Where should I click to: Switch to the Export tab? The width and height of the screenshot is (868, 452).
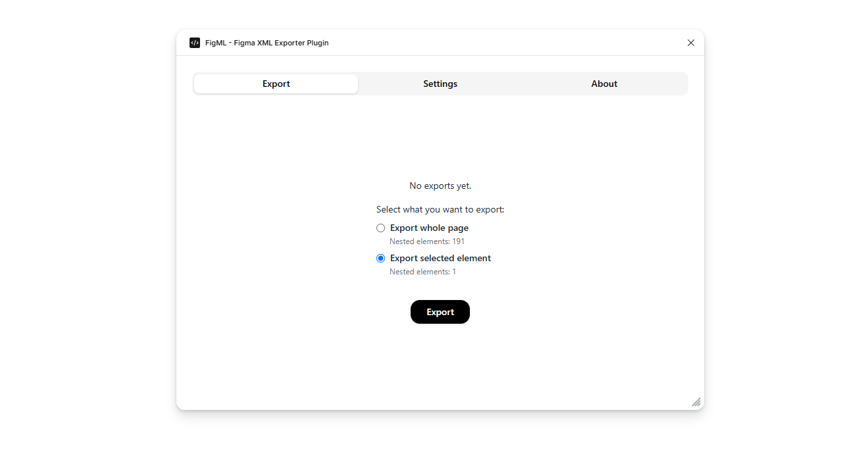[x=276, y=84]
